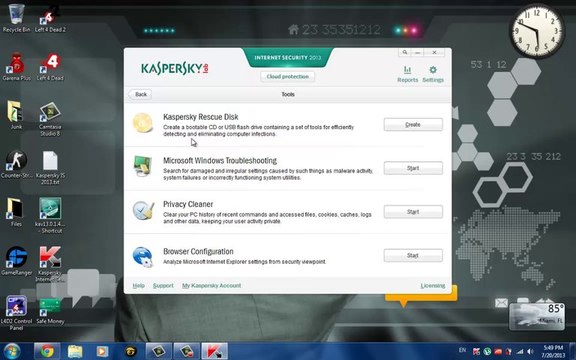Screen dimensions: 576x360
Task: Click the Privacy Cleaner title
Action: pyautogui.click(x=188, y=204)
